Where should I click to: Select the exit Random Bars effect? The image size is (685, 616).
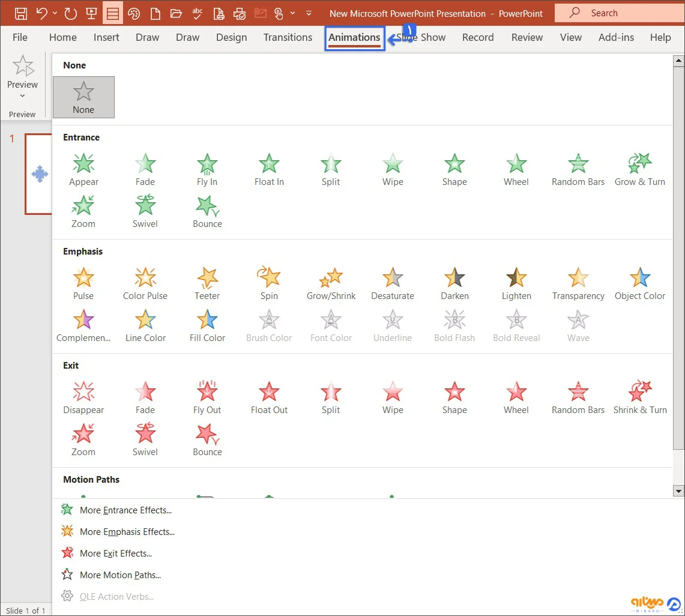tap(578, 398)
